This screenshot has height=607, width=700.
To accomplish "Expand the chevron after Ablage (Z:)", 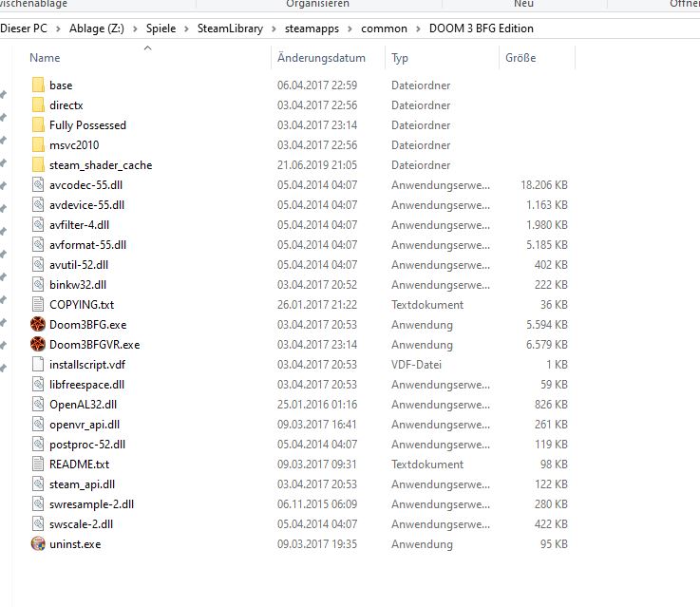I will coord(135,29).
